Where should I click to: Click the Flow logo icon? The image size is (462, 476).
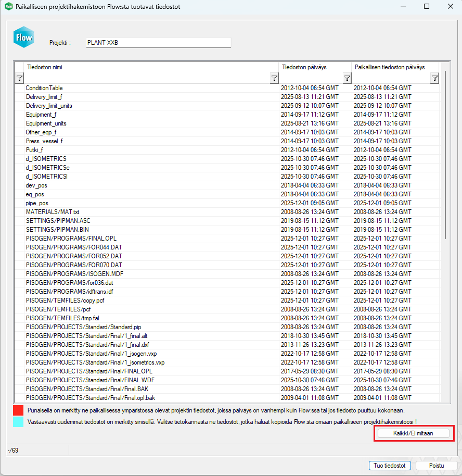(23, 37)
